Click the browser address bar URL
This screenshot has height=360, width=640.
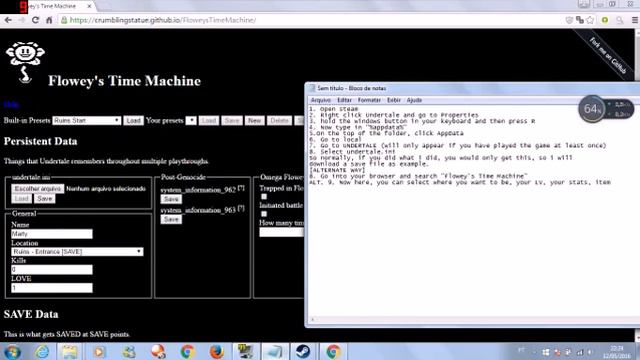(162, 20)
